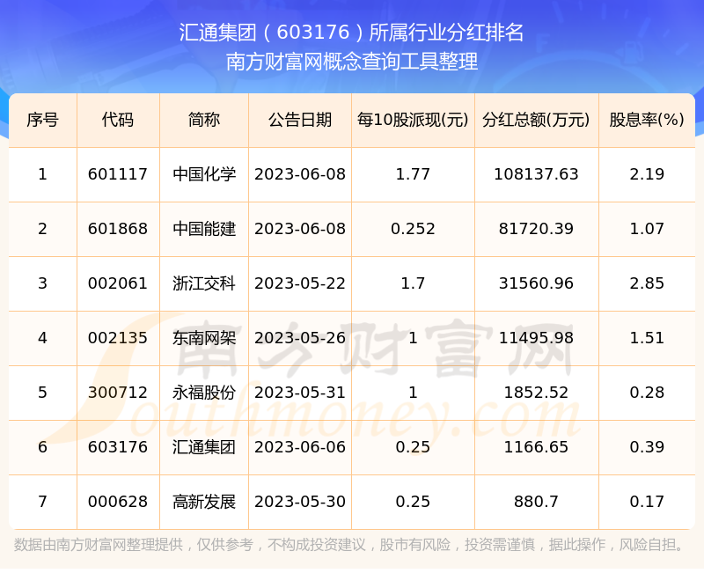This screenshot has width=704, height=588.
Task: Select stock code 300712
Action: 118,393
